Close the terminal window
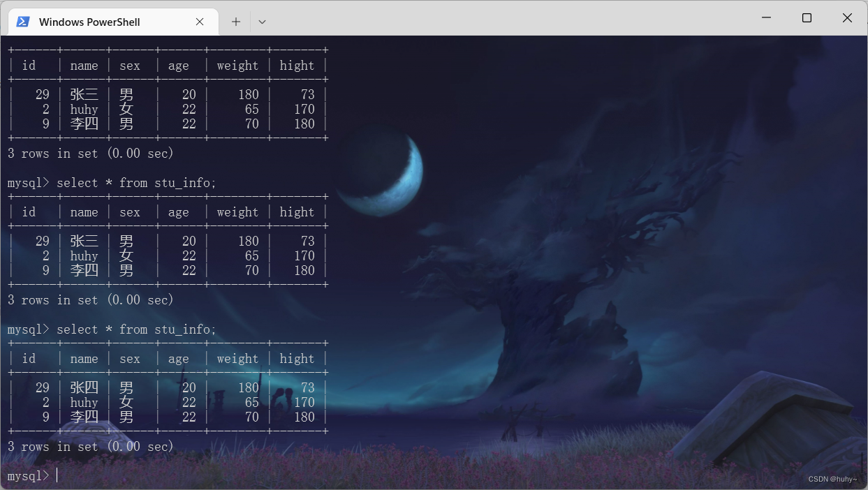 [847, 18]
